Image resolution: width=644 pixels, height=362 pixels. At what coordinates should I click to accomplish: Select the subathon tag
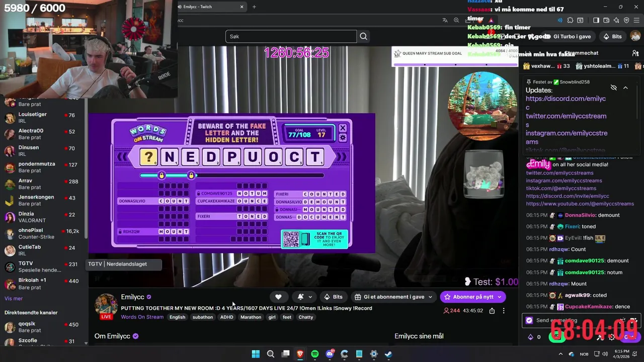pyautogui.click(x=203, y=317)
